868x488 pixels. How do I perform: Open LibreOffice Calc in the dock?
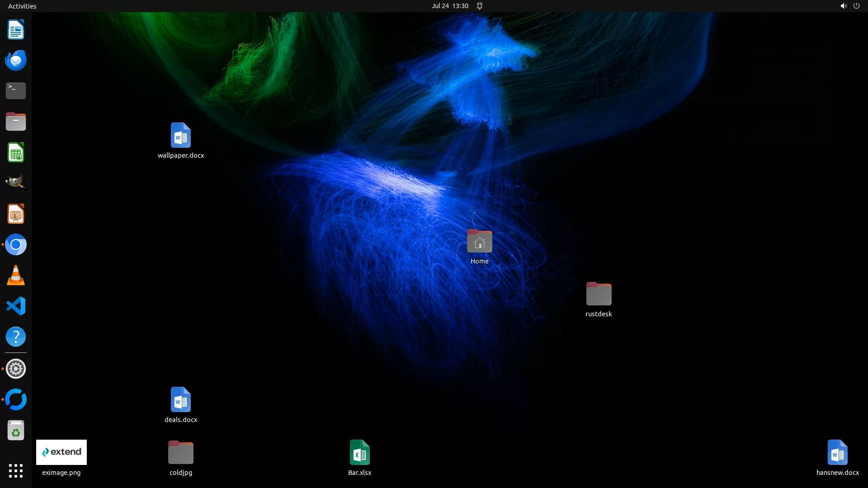[x=16, y=152]
